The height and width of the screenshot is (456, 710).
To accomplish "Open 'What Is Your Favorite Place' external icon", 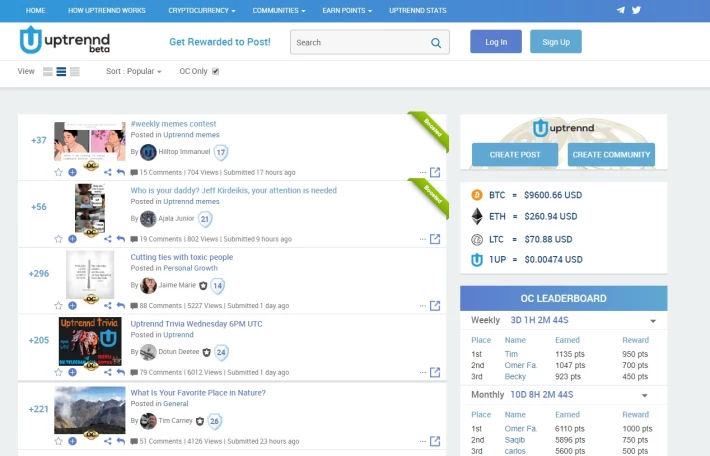I will pyautogui.click(x=435, y=441).
